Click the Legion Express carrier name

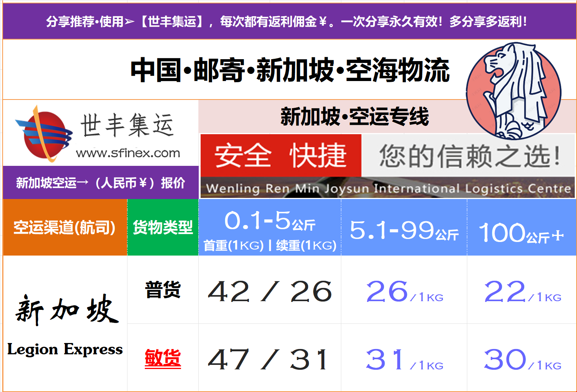tap(65, 349)
